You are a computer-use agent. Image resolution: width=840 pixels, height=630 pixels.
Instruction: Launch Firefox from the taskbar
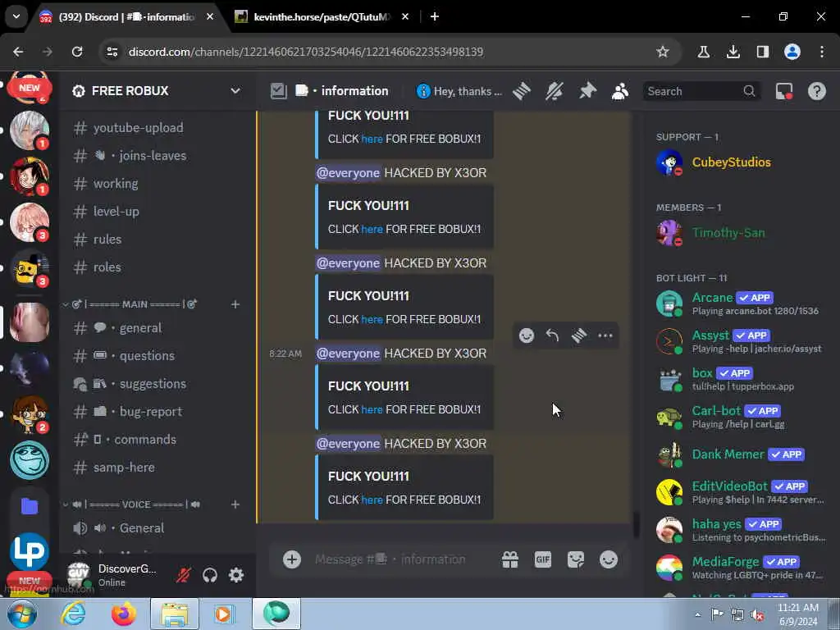124,614
